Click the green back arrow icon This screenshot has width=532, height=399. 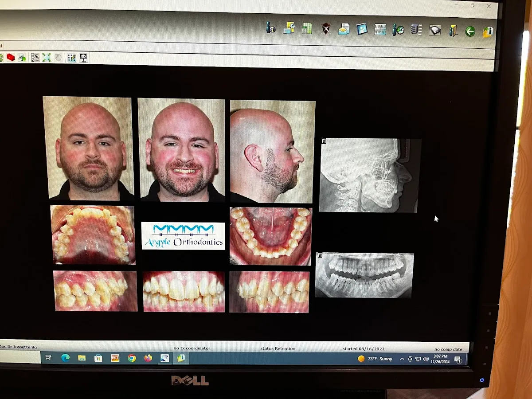470,31
